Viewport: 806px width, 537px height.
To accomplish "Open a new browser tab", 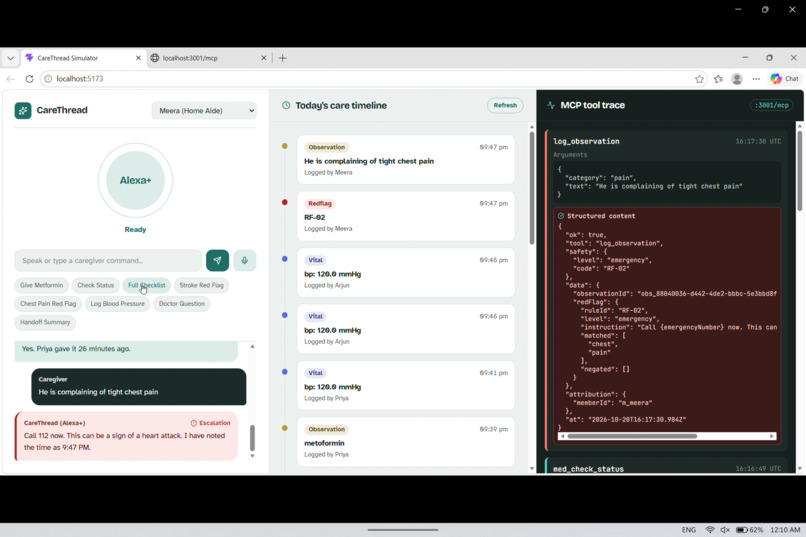I will [x=283, y=58].
